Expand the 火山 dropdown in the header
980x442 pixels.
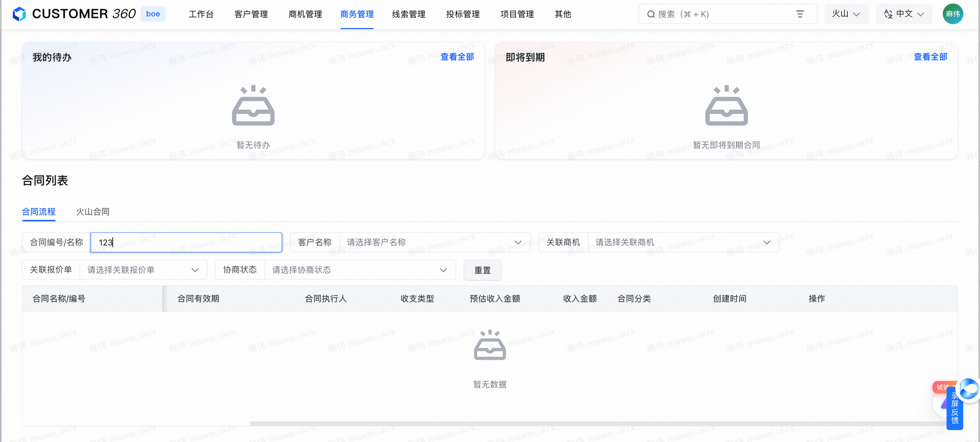(x=846, y=14)
